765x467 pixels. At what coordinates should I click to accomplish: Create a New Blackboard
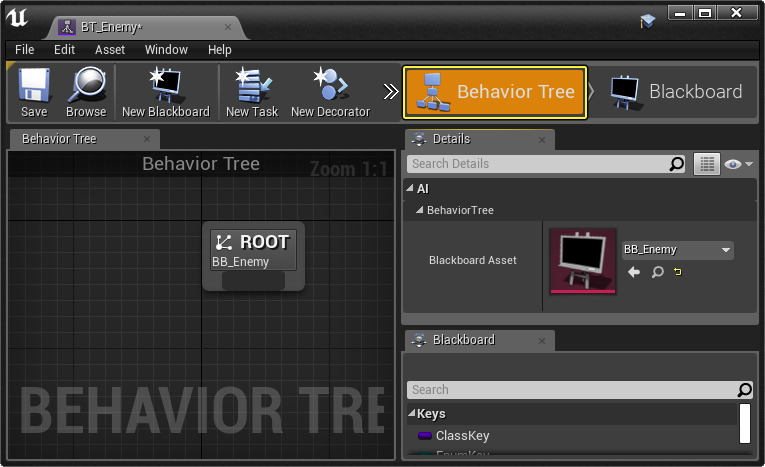(166, 92)
